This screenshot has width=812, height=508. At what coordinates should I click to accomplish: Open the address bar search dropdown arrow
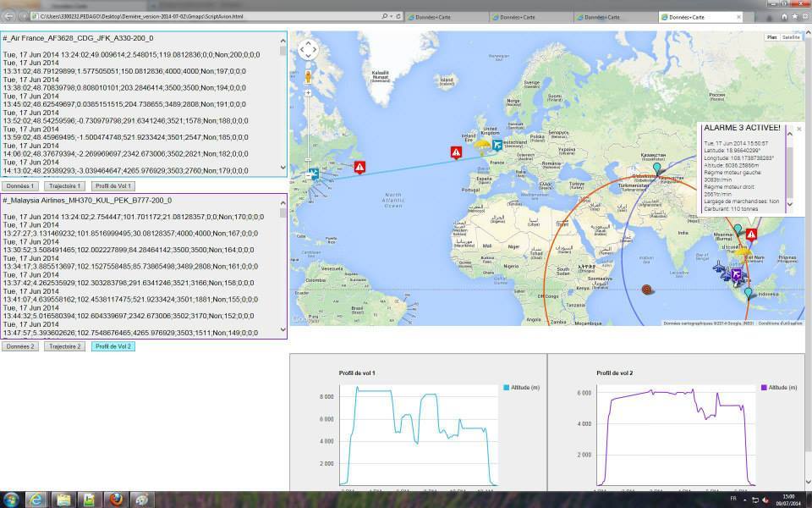(x=391, y=16)
